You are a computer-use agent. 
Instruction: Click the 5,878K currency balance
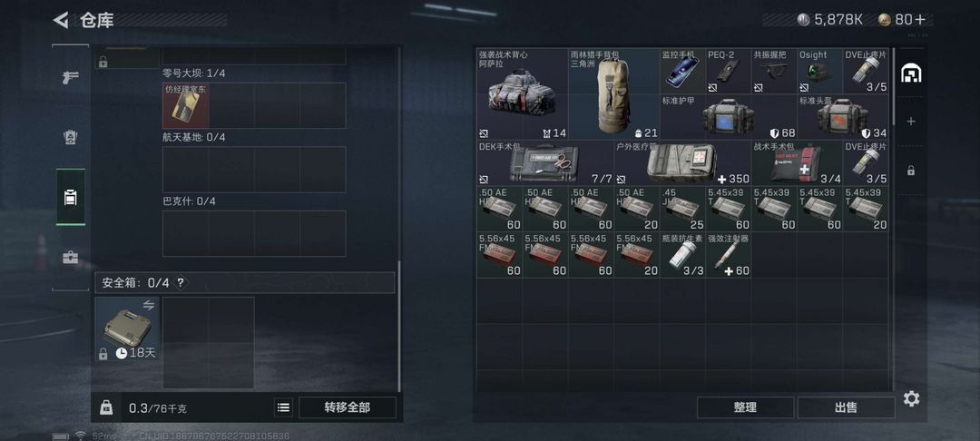(x=830, y=20)
